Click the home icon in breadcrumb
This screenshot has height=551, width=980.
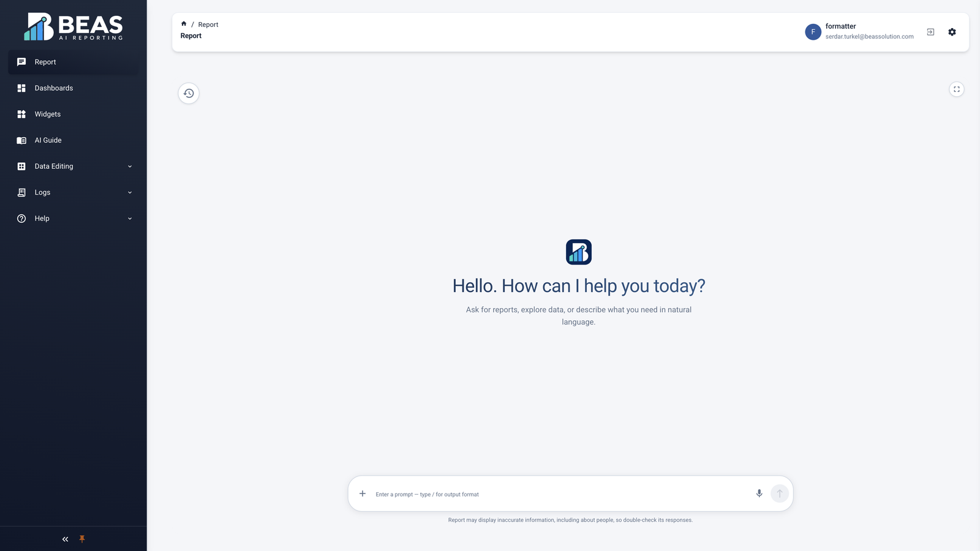(184, 24)
